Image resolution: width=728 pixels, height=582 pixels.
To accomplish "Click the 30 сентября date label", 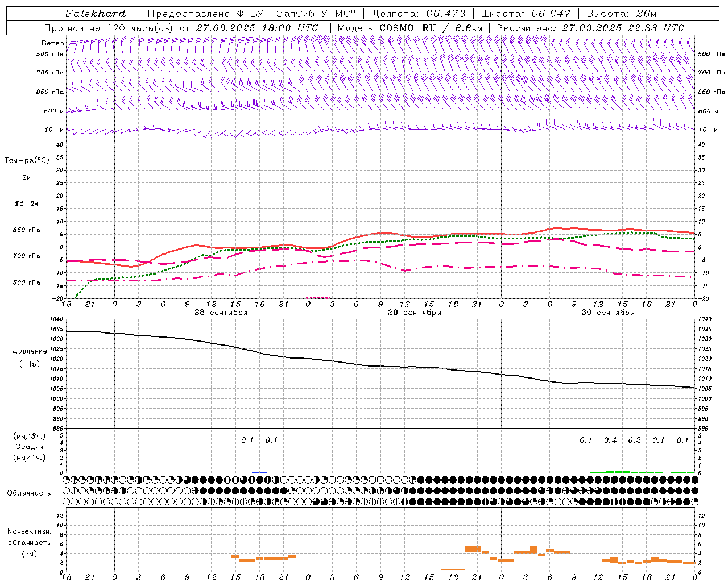I will tap(608, 313).
